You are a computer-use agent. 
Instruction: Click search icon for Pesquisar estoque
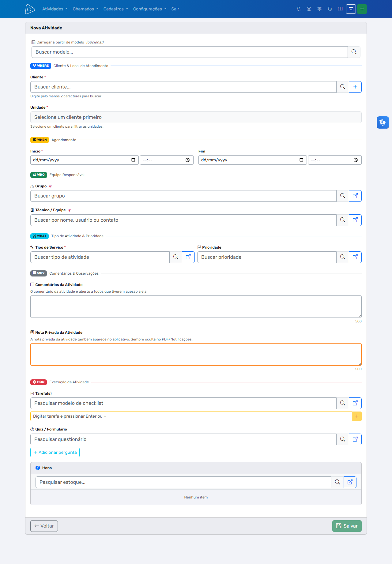(x=337, y=482)
